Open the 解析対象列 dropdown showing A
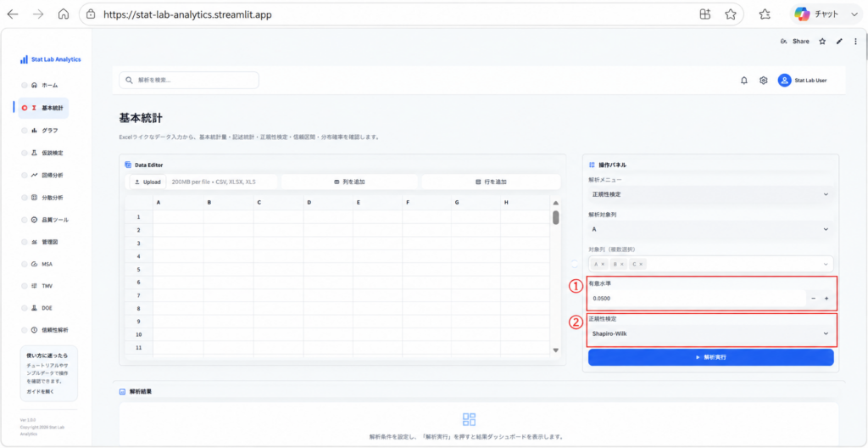 (x=710, y=229)
